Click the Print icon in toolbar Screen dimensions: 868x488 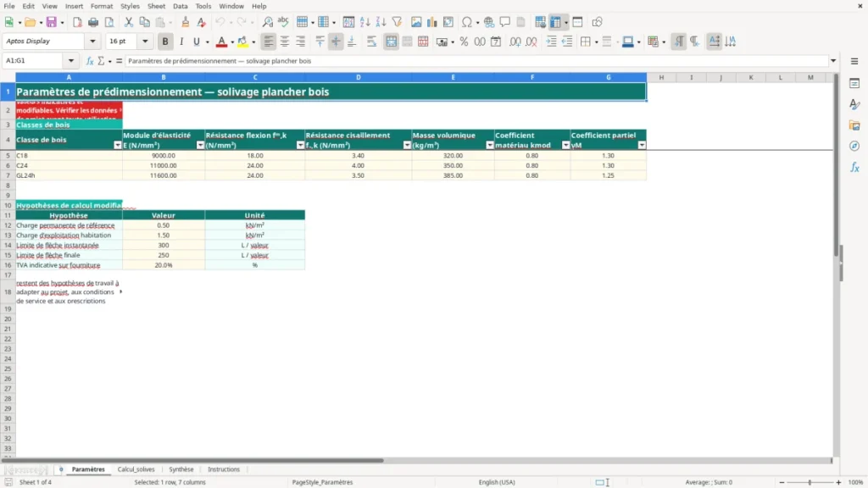tap(93, 22)
